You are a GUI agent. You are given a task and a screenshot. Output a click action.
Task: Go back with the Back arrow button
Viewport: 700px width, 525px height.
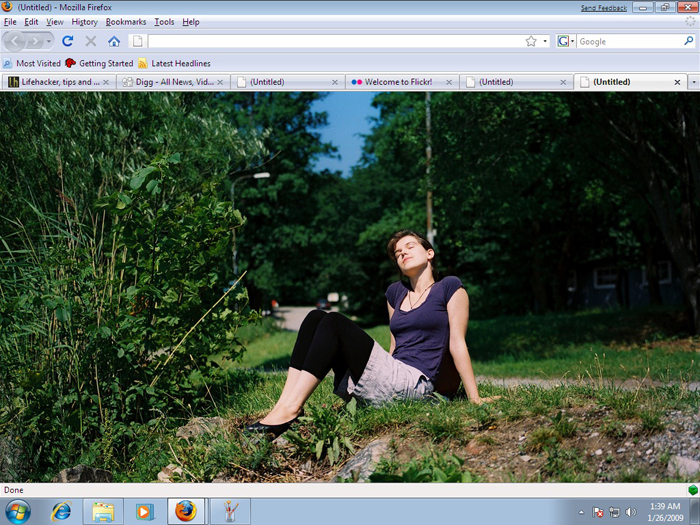(14, 41)
